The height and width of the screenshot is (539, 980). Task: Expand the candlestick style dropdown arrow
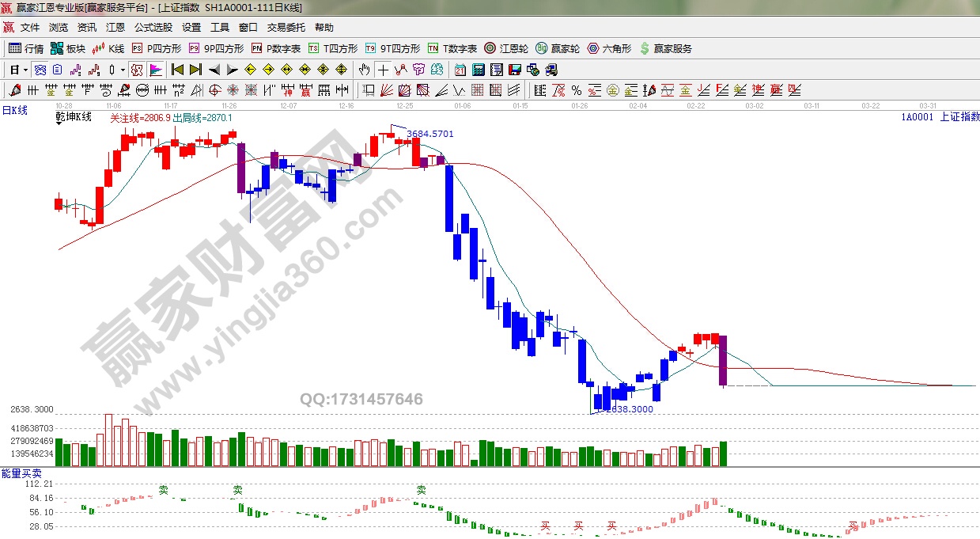(x=123, y=70)
